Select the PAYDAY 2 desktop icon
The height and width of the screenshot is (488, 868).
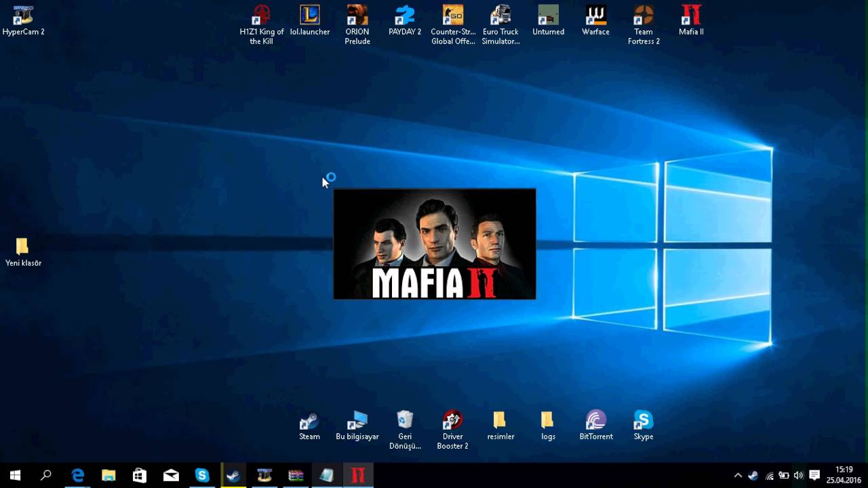pos(405,20)
